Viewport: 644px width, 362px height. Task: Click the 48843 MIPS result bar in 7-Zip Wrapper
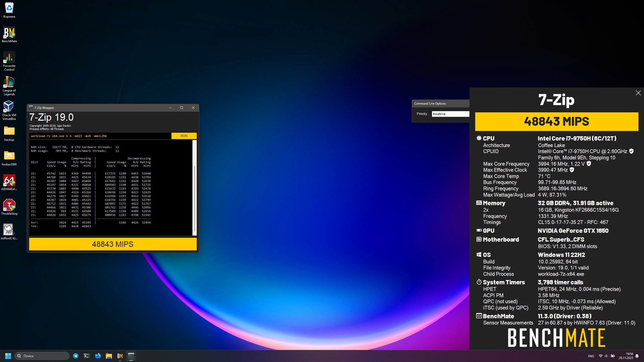[113, 244]
